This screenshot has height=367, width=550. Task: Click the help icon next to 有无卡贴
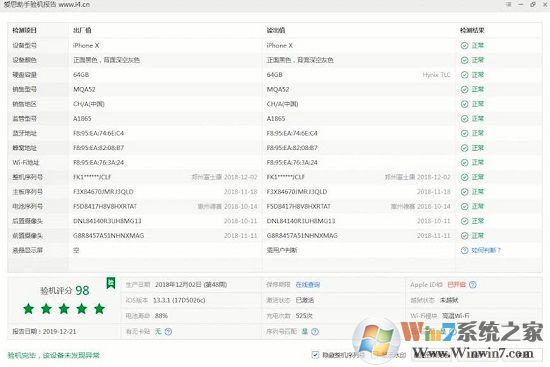168,332
